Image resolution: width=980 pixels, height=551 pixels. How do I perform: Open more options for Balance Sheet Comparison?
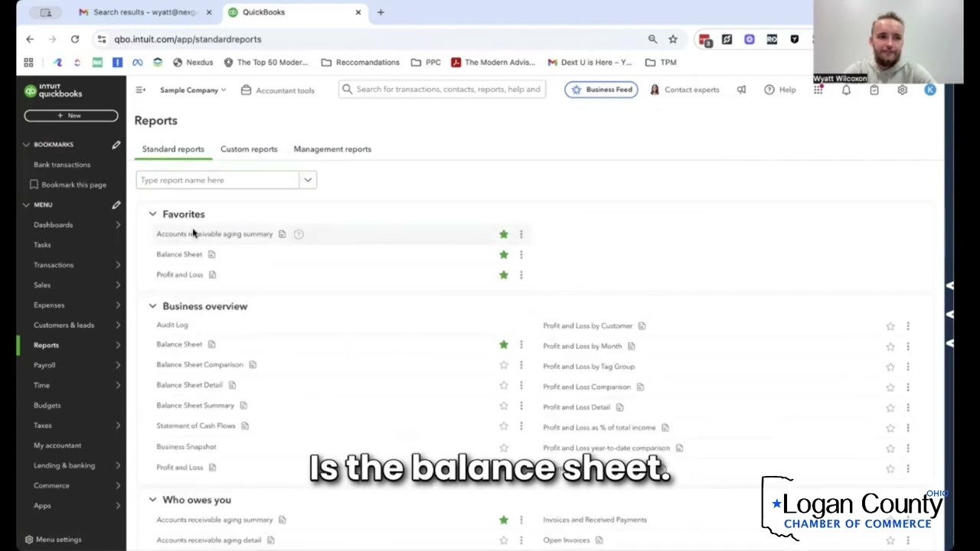pyautogui.click(x=521, y=365)
